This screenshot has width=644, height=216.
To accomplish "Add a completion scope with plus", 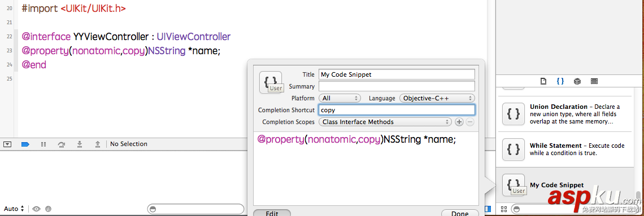I will (459, 122).
